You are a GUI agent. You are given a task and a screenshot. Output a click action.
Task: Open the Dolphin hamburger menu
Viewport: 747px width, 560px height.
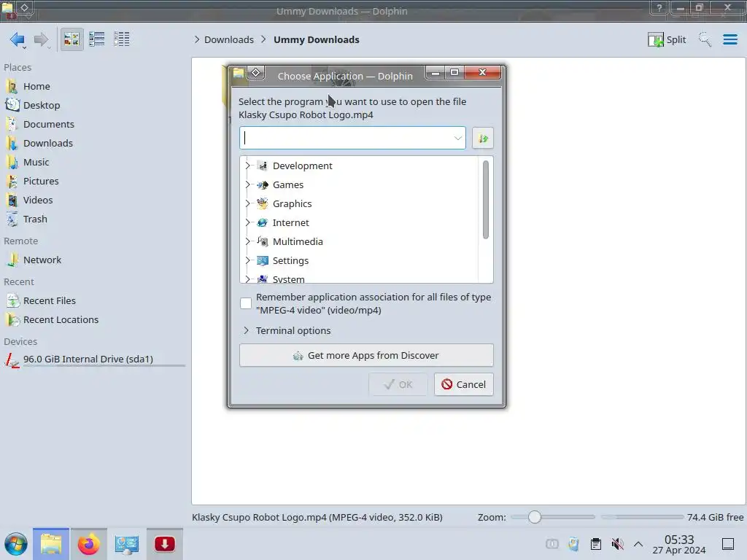pyautogui.click(x=729, y=39)
